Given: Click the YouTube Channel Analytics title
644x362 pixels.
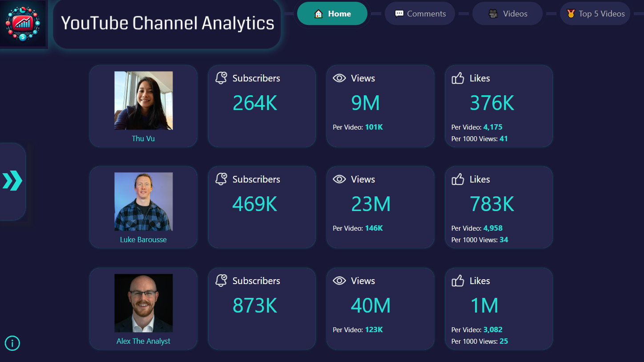Looking at the screenshot, I should (x=167, y=23).
